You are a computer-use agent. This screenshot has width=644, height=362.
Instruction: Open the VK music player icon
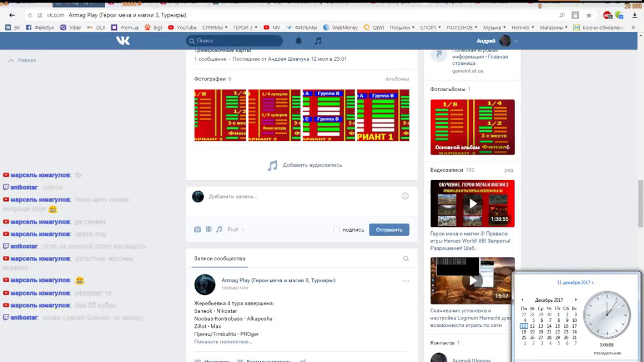pyautogui.click(x=318, y=41)
